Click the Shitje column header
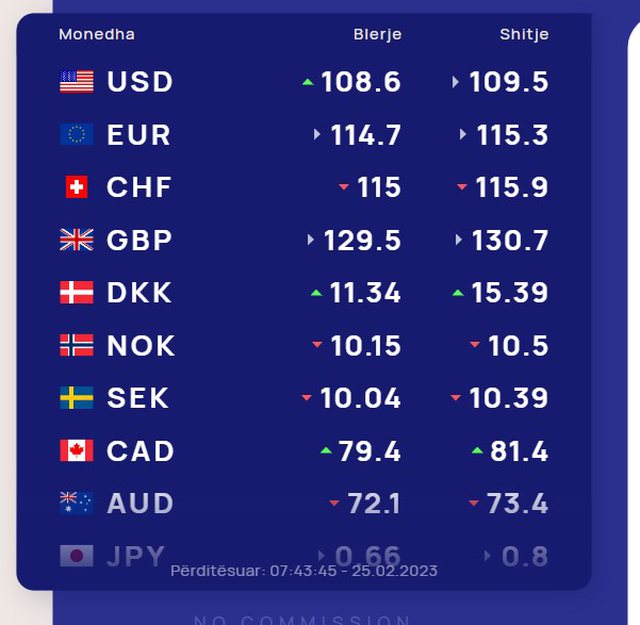This screenshot has height=625, width=640. click(524, 35)
